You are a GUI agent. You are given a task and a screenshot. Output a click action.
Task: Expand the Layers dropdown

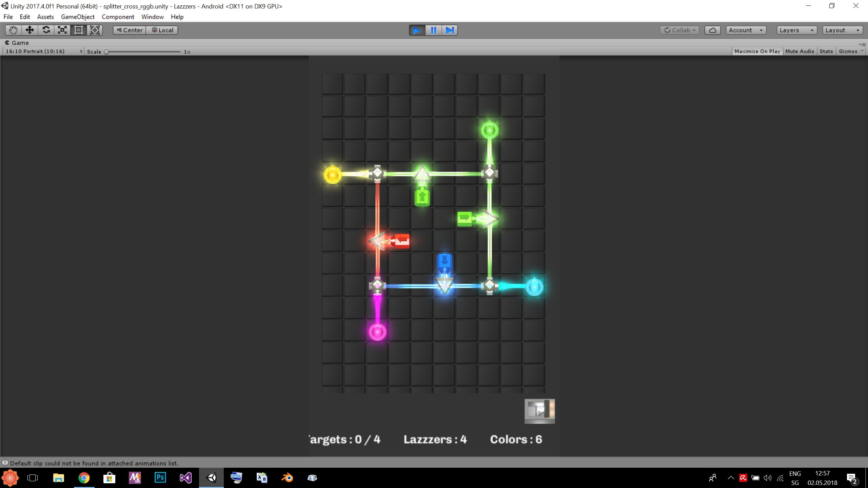click(x=796, y=30)
